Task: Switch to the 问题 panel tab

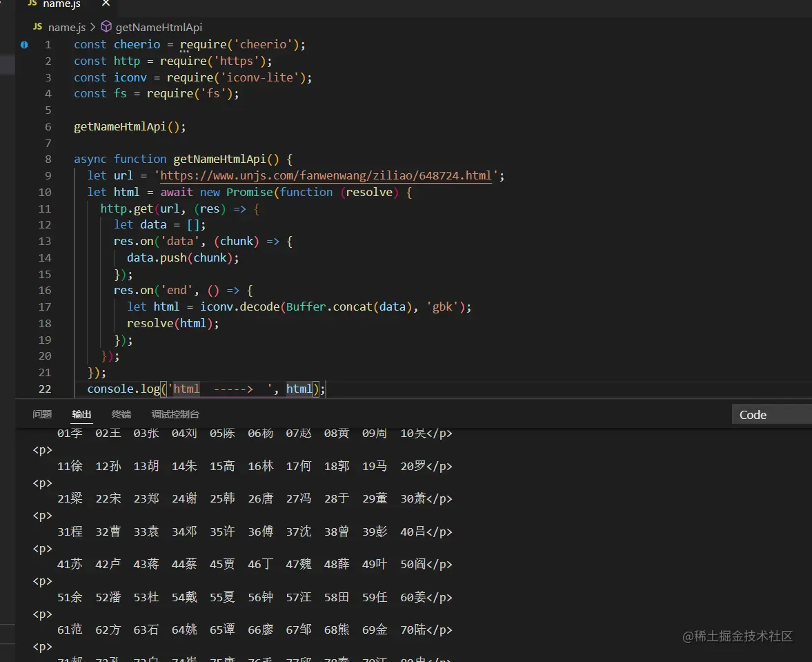Action: click(42, 414)
